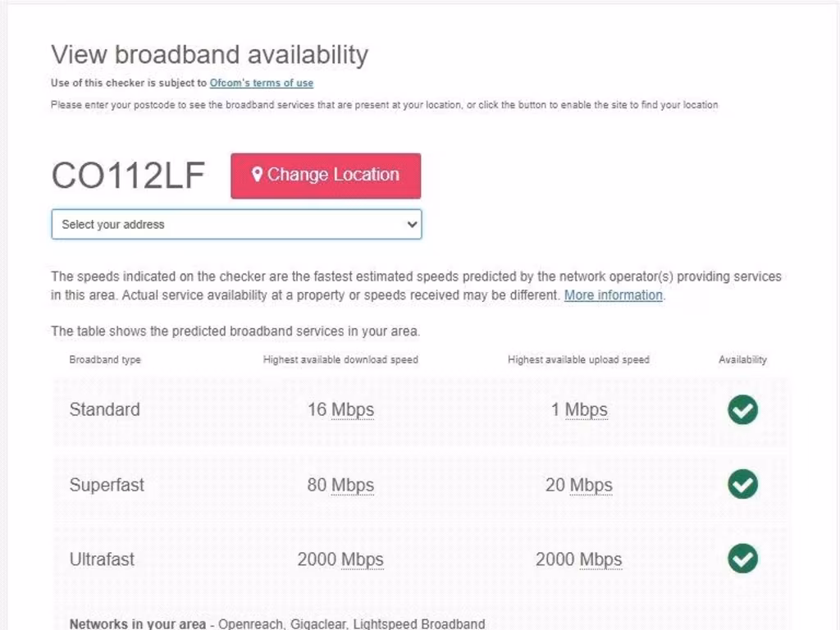Click the Superfast 20 Mbps upload speed
The width and height of the screenshot is (840, 630).
click(579, 485)
